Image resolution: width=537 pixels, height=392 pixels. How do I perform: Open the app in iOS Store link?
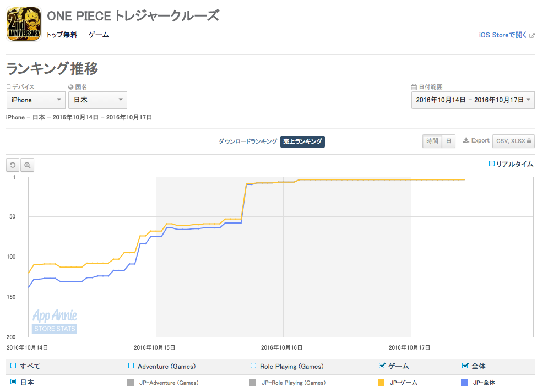pyautogui.click(x=503, y=35)
